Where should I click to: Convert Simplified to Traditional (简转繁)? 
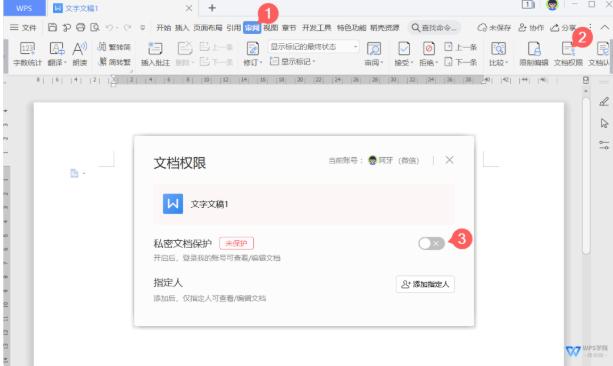coord(114,61)
